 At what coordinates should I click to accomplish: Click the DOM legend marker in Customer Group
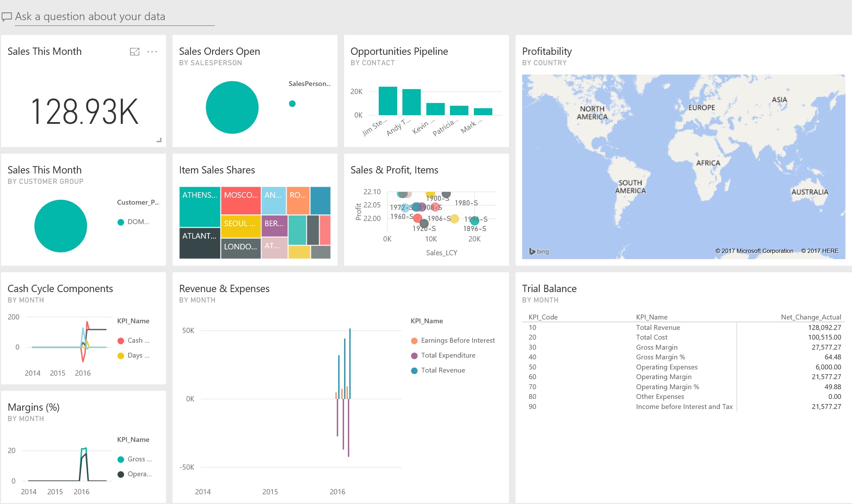point(121,222)
